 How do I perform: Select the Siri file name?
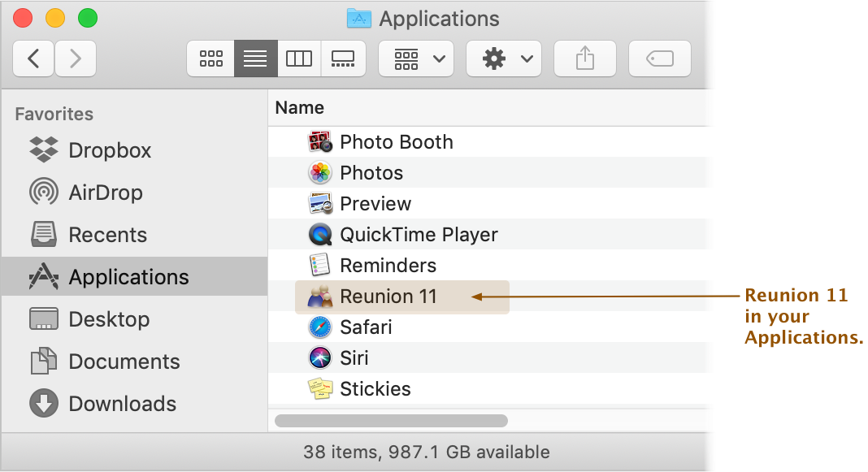click(x=354, y=358)
